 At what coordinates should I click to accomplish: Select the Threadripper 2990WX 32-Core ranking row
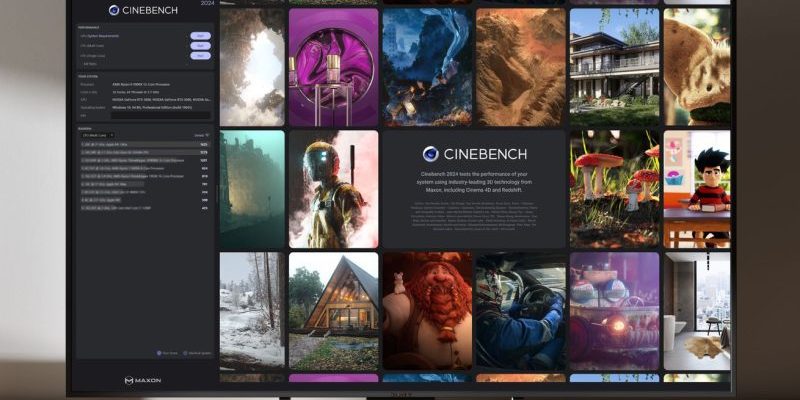pos(145,160)
